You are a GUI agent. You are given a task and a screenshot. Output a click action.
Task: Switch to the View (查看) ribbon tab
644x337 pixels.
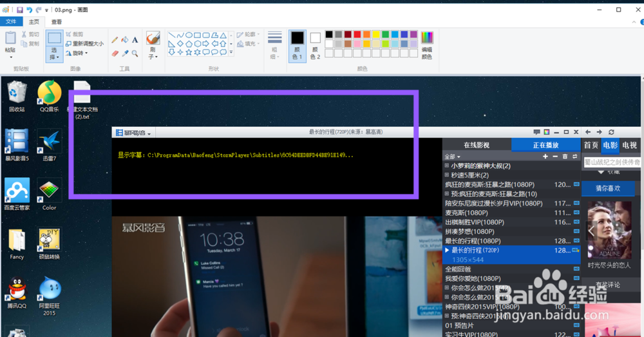(57, 22)
